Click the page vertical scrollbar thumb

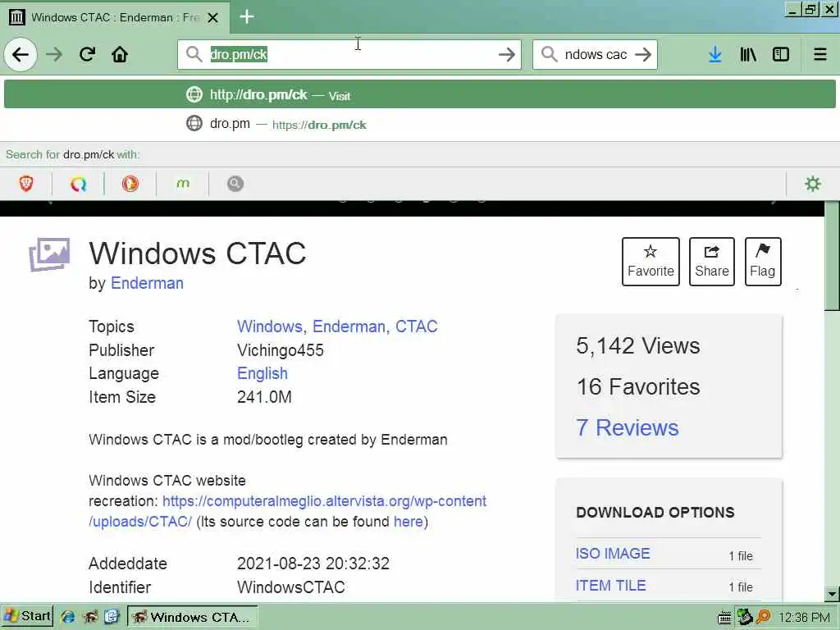[x=832, y=256]
